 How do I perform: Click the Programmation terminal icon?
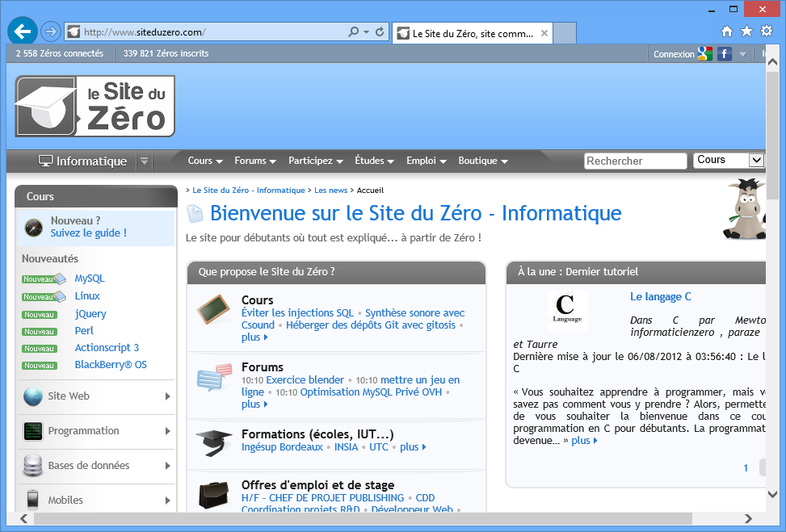coord(32,431)
